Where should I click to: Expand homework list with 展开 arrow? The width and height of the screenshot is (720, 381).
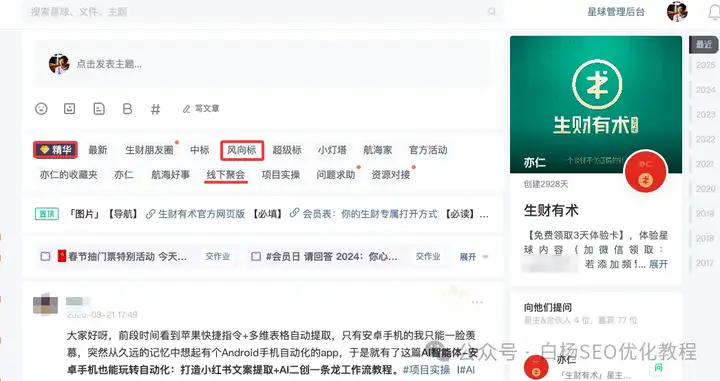tap(474, 257)
